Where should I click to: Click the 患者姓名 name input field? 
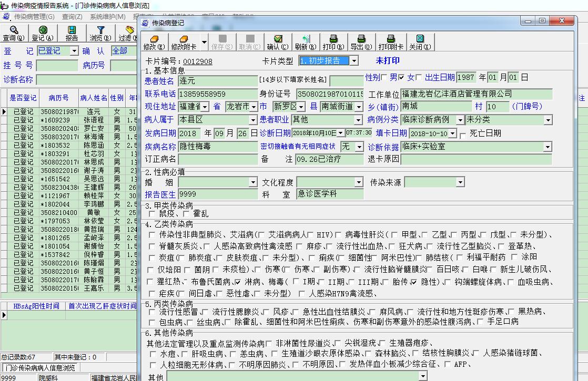click(x=218, y=81)
